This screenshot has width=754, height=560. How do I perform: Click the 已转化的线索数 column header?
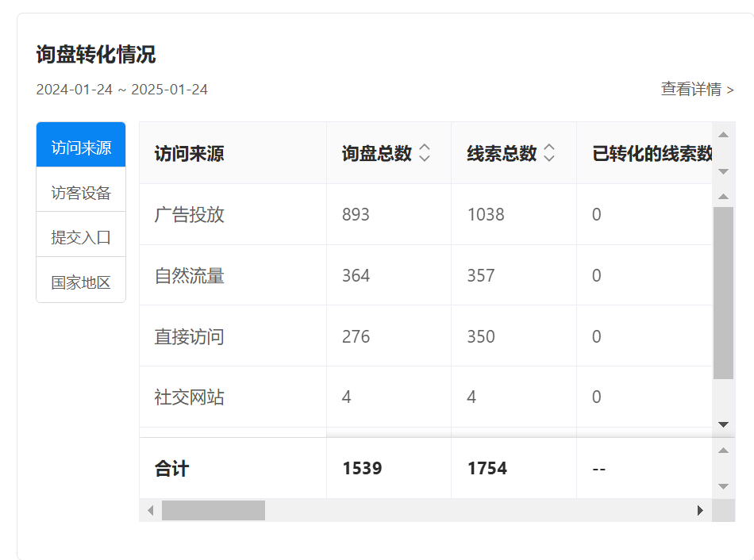[x=651, y=153]
